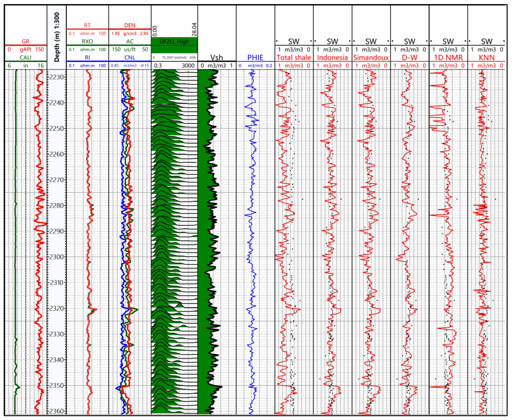The width and height of the screenshot is (512, 420).
Task: Click the PHIE track header label
Action: [x=255, y=58]
